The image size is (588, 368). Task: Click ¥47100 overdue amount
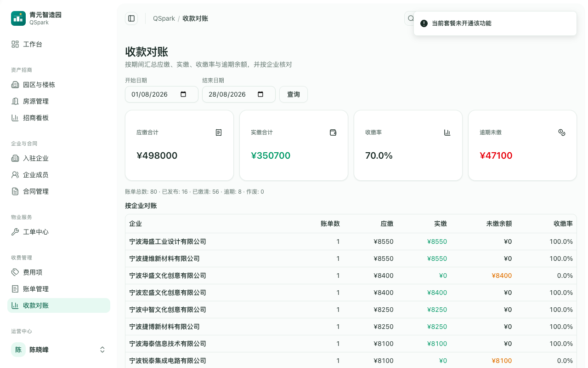click(496, 155)
